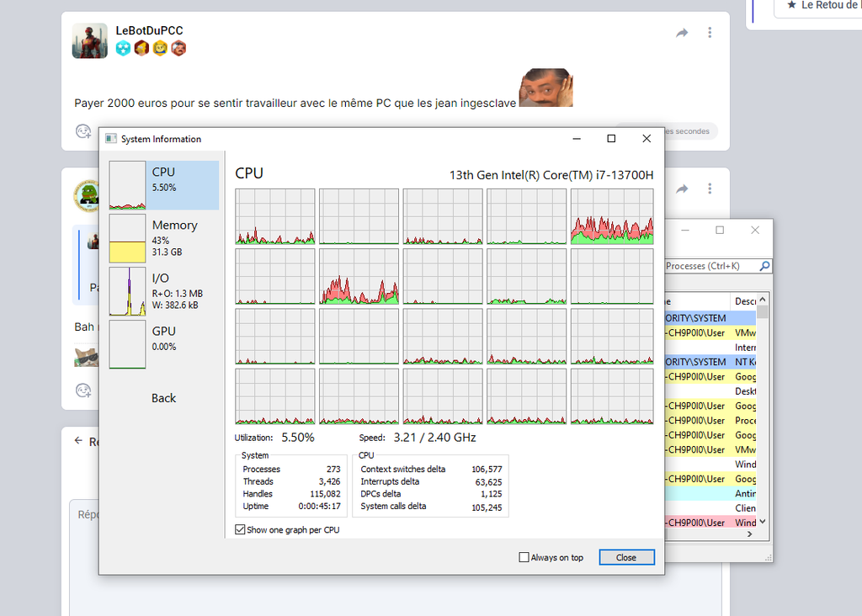Select the CPU section in sidebar

pyautogui.click(x=163, y=185)
